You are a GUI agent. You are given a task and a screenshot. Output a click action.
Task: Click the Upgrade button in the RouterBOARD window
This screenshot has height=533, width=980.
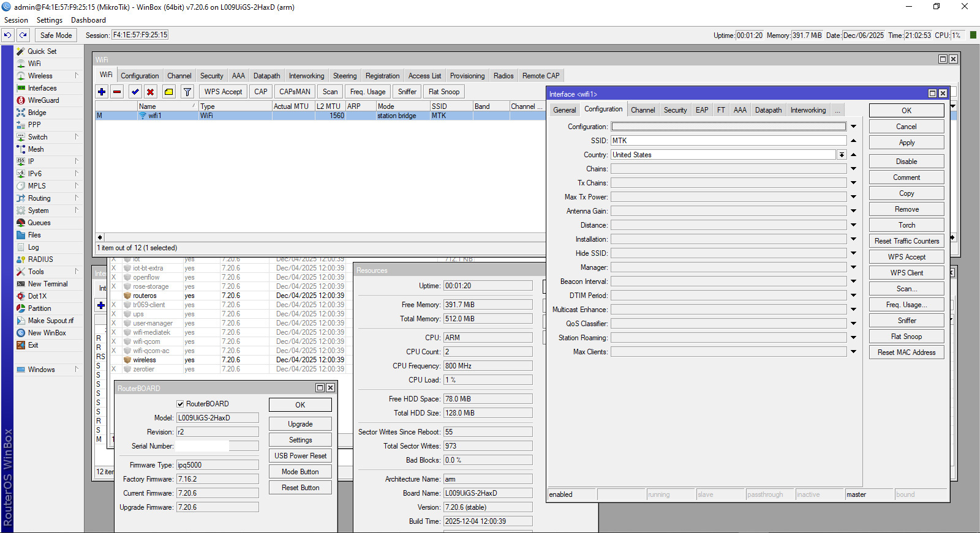coord(300,424)
